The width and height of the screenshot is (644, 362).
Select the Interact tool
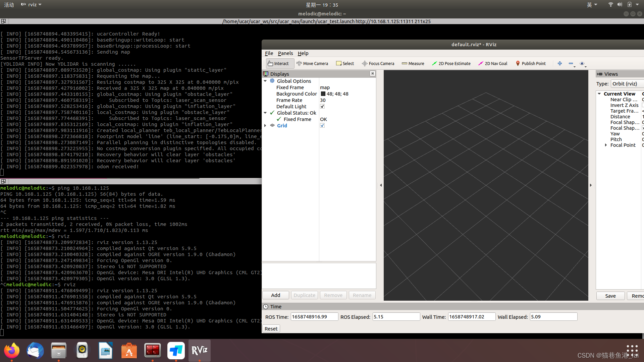(x=278, y=63)
